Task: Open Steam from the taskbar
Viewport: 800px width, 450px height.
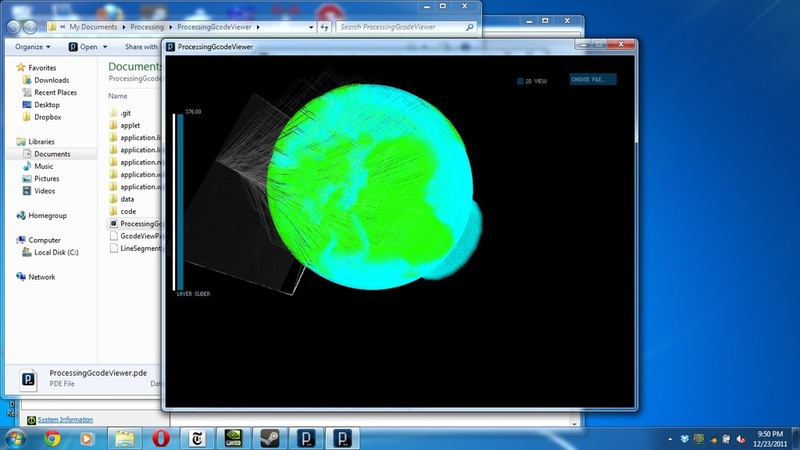Action: coord(269,439)
